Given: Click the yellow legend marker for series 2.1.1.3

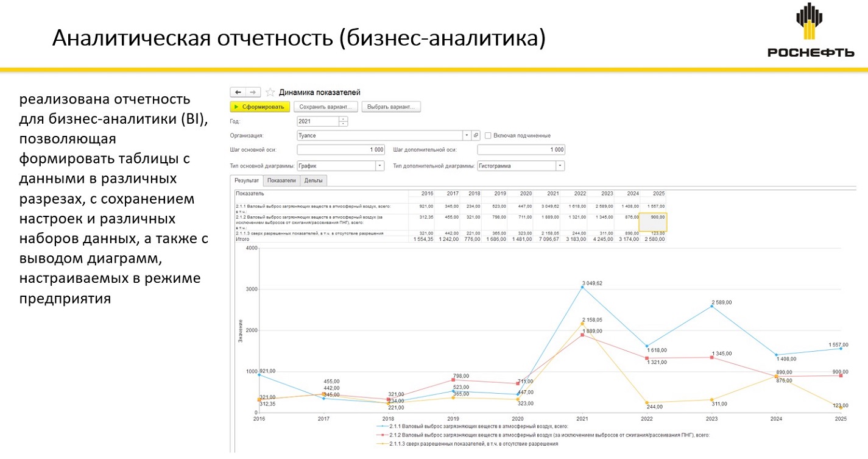Looking at the screenshot, I should [x=379, y=444].
